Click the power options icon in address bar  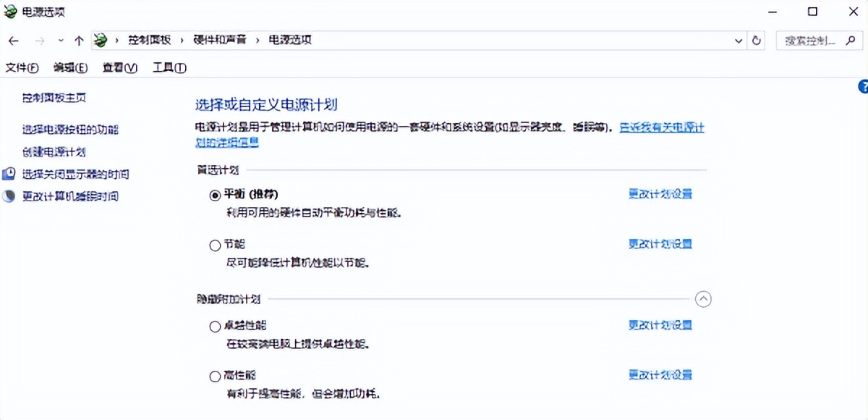tap(101, 41)
